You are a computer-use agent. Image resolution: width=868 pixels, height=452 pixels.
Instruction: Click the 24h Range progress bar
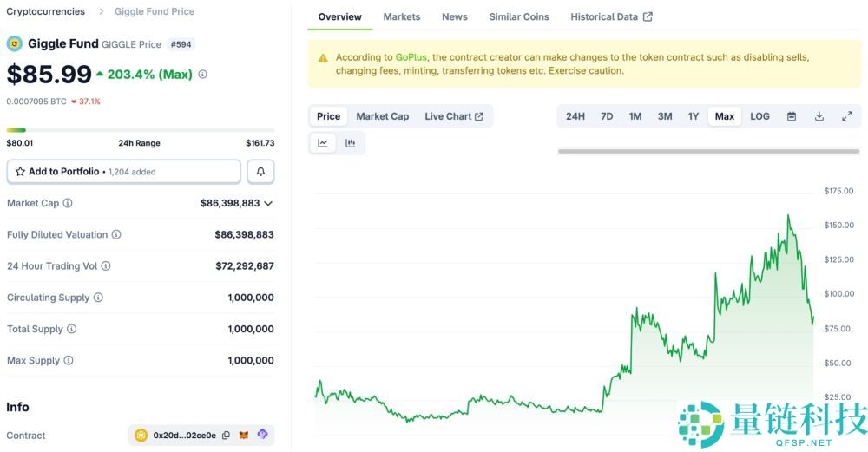pos(140,130)
